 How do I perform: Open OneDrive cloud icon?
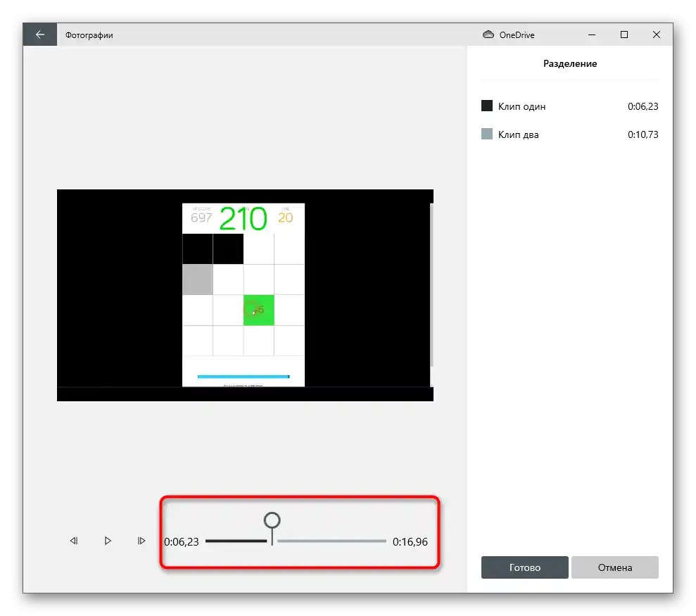488,34
